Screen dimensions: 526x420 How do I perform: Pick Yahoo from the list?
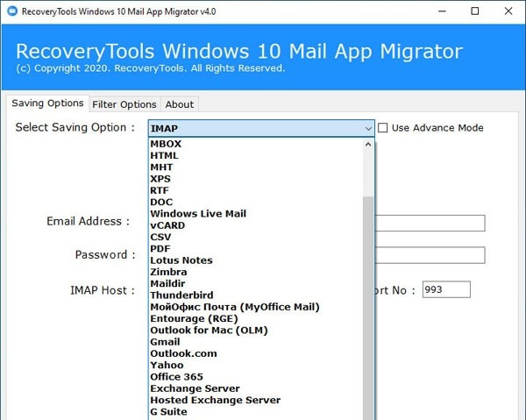pos(167,365)
